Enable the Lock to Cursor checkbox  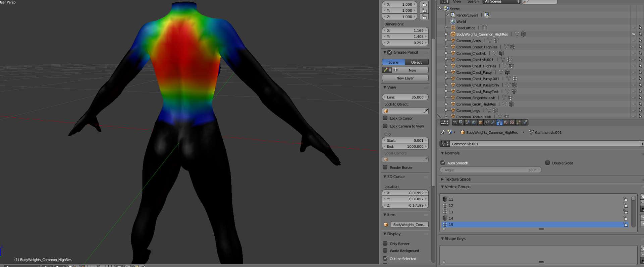pyautogui.click(x=385, y=118)
